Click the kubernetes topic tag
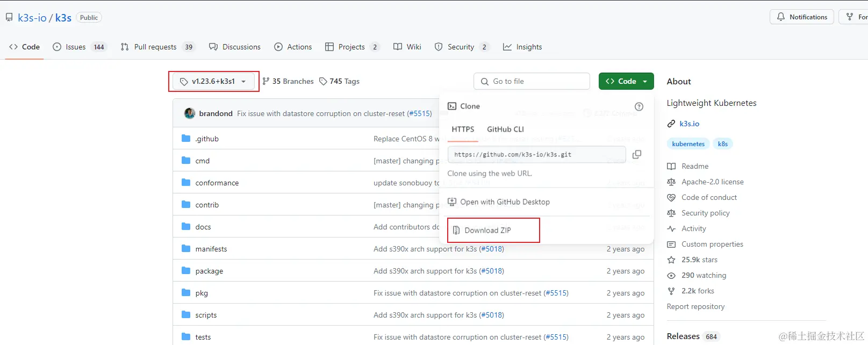The height and width of the screenshot is (345, 868). pyautogui.click(x=688, y=143)
